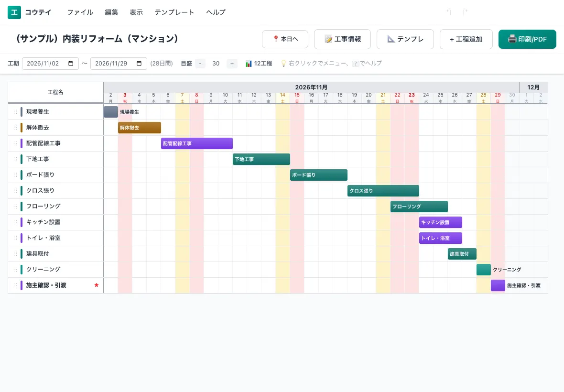This screenshot has width=564, height=392.
Task: Add a process with 工程追加 button
Action: click(466, 39)
